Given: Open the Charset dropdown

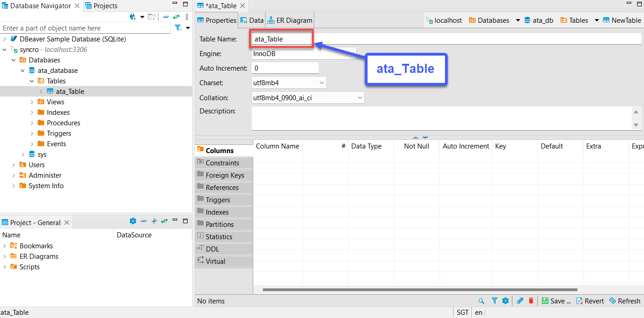Looking at the screenshot, I should coord(289,83).
